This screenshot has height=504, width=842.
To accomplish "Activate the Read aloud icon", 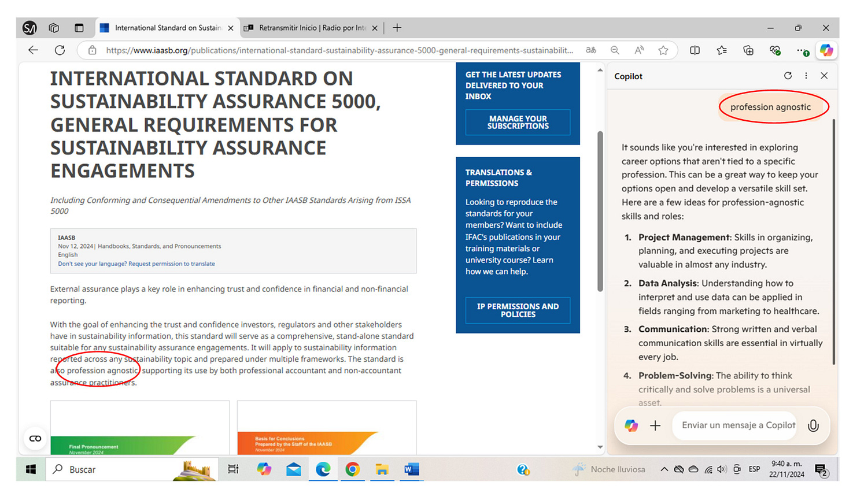I will 639,50.
